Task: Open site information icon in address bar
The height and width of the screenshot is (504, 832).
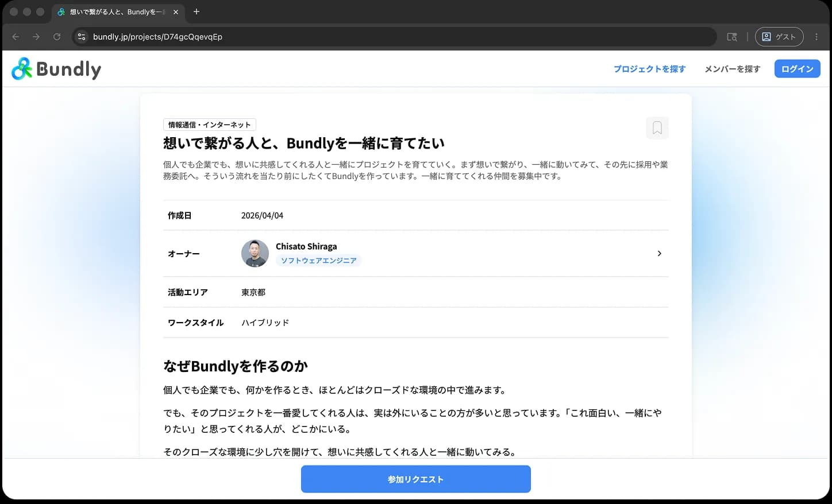Action: coord(82,37)
